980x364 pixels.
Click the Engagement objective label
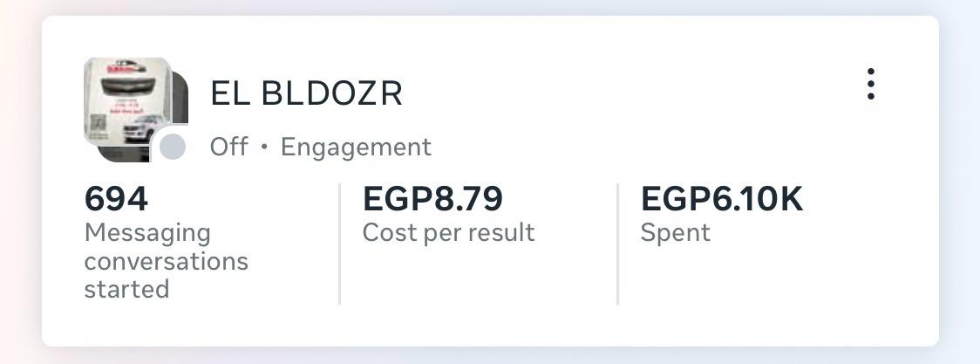coord(356,147)
